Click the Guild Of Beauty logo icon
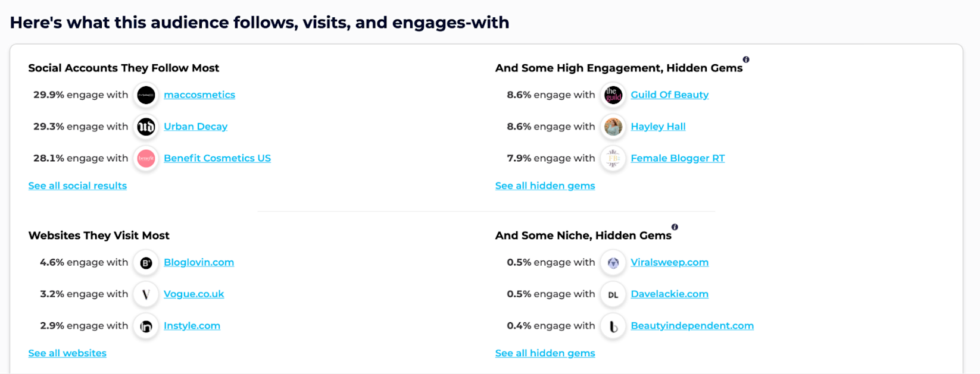The image size is (980, 374). [613, 95]
